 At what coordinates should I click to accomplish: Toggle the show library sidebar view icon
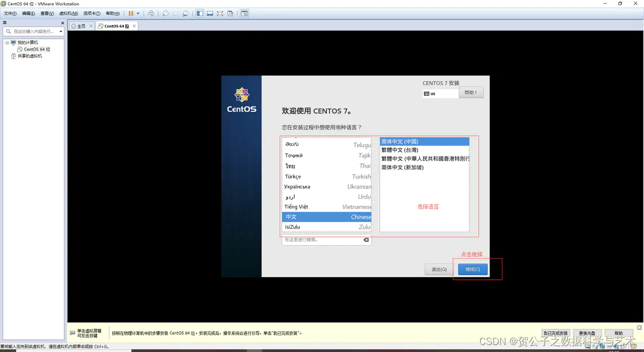pos(200,13)
